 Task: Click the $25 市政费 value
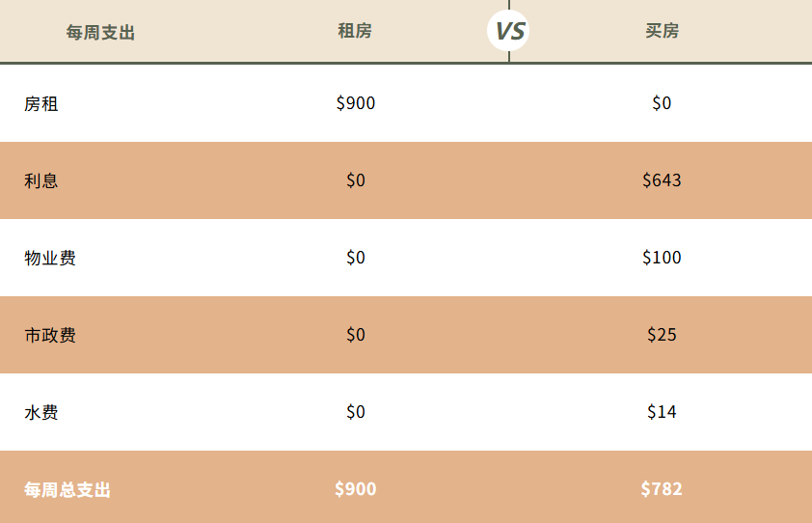[x=662, y=335]
